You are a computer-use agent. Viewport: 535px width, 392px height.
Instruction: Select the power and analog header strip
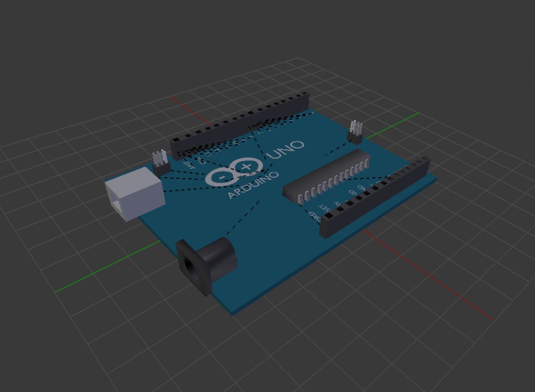tap(375, 197)
